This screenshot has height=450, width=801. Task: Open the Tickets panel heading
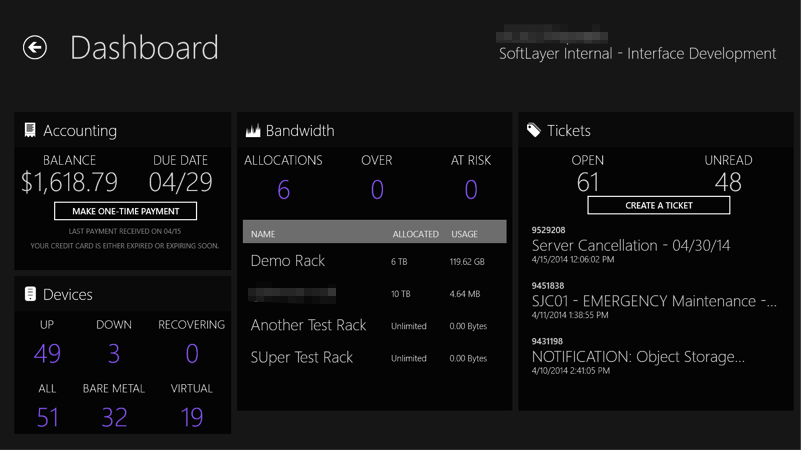tap(569, 131)
